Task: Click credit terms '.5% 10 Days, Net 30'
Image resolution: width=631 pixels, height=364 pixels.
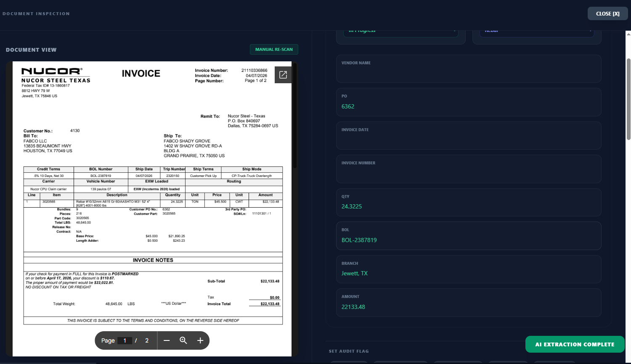Action: (49, 176)
